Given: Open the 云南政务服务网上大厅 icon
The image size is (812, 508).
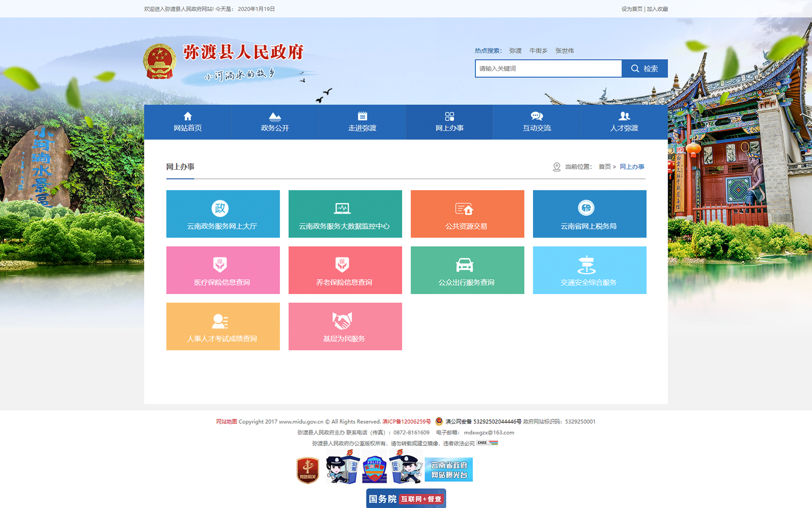Looking at the screenshot, I should click(220, 208).
